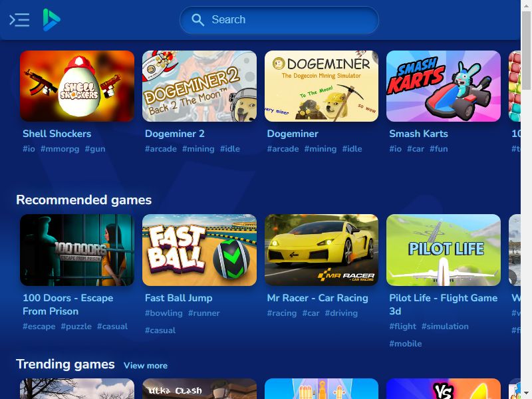Viewport: 532px width, 399px height.
Task: Click View more beside Trending games
Action: [146, 365]
